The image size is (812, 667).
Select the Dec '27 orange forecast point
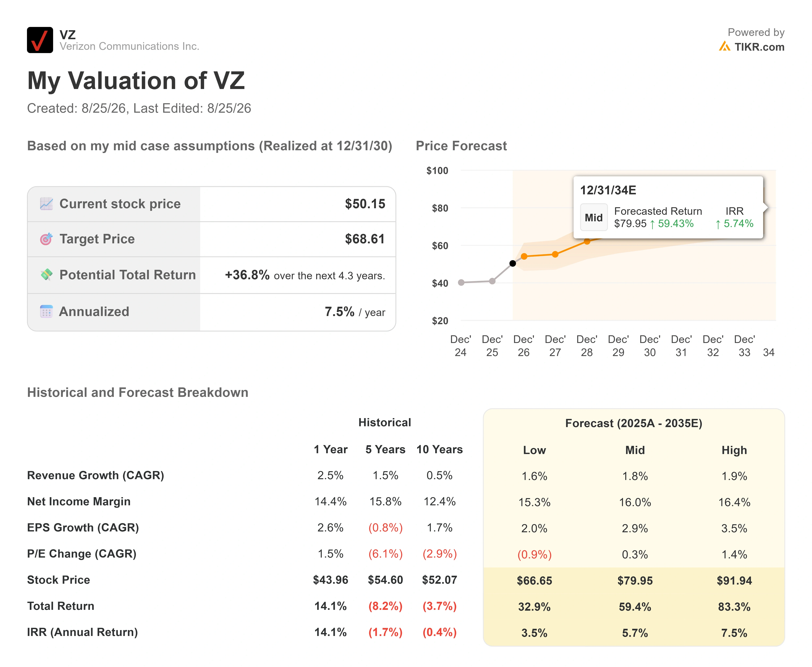(555, 254)
